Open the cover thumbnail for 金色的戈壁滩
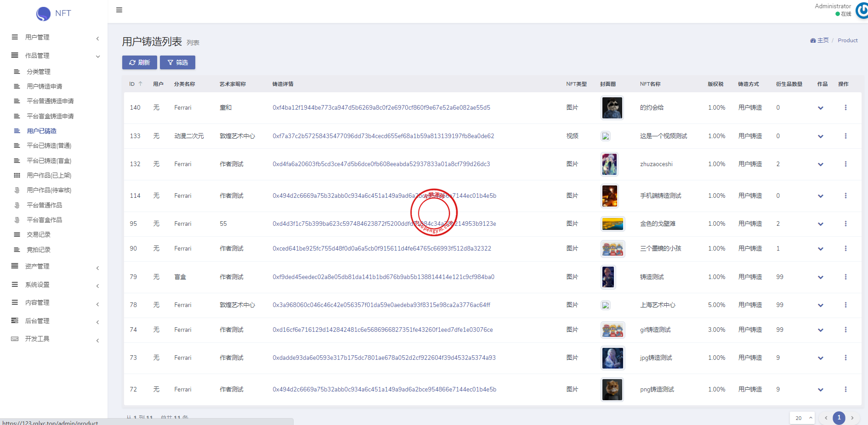The height and width of the screenshot is (425, 868). (613, 224)
